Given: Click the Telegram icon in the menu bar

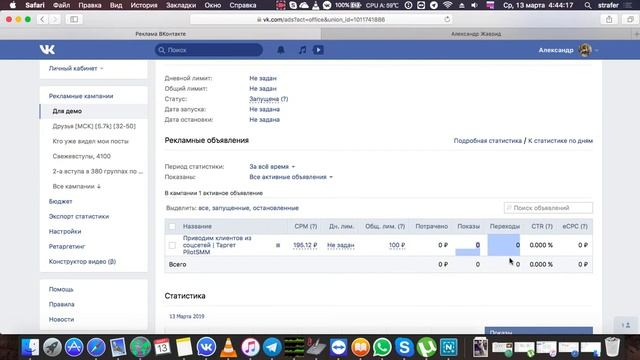Looking at the screenshot, I should (x=434, y=5).
